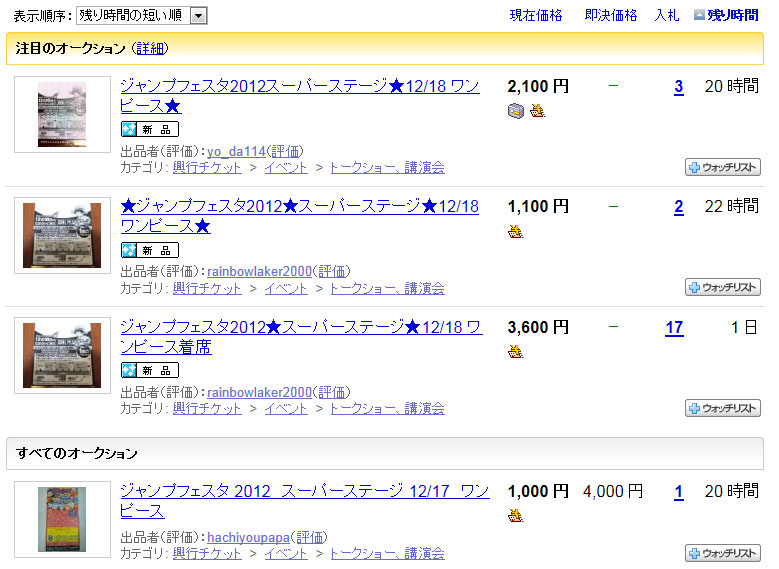Open seller rainbowlaker2000 in 3,600円 listing
779x569 pixels.
pos(259,392)
